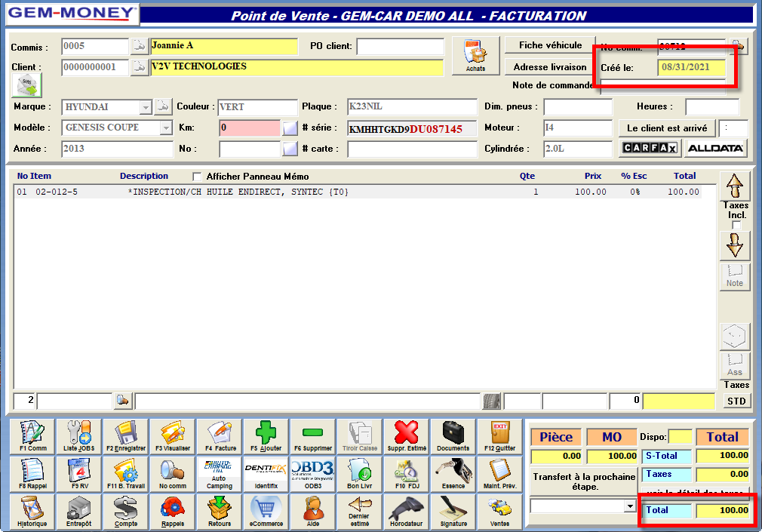Exit using F12 Quitter

(x=499, y=436)
